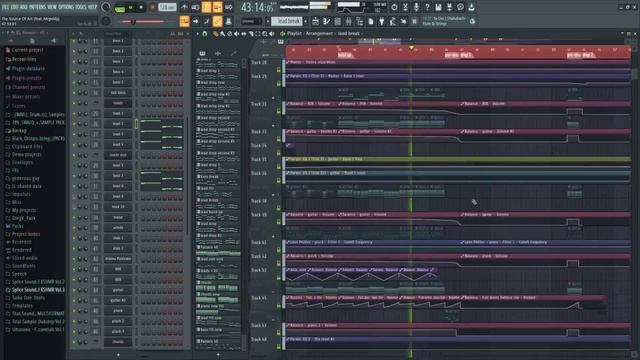Select the 'guitar #2' channel button
This screenshot has width=640, height=360.
point(118,300)
